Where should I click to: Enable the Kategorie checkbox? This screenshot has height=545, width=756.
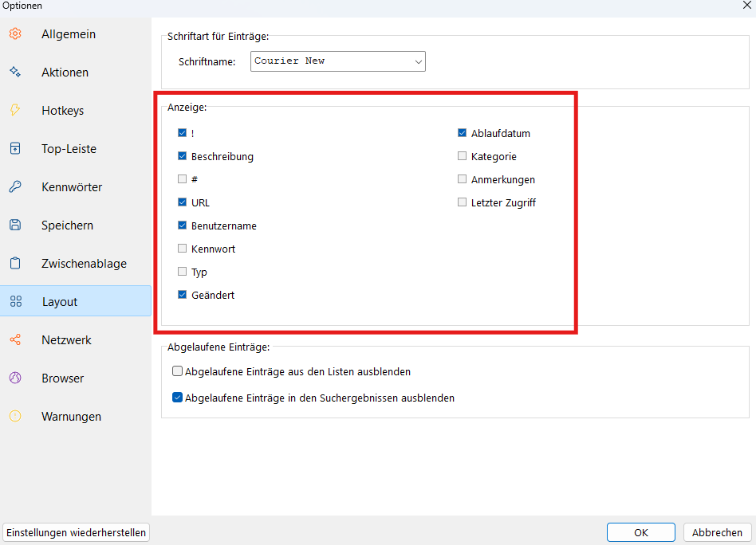(462, 156)
